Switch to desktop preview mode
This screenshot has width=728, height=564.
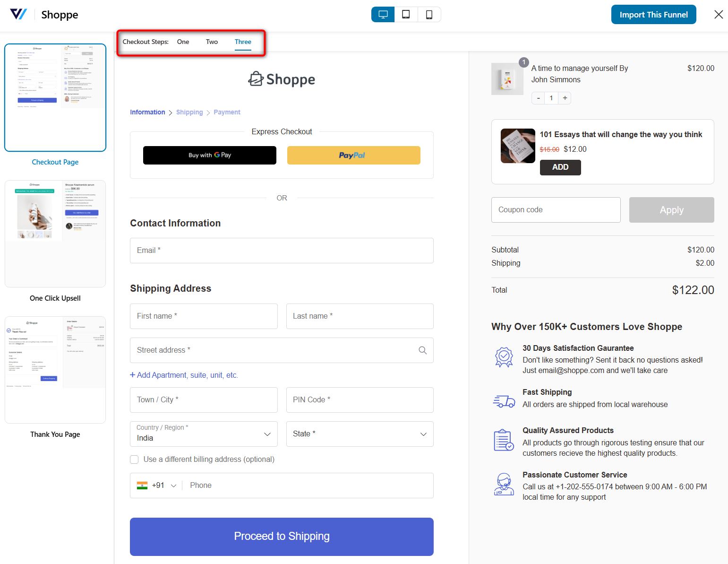[x=383, y=15]
